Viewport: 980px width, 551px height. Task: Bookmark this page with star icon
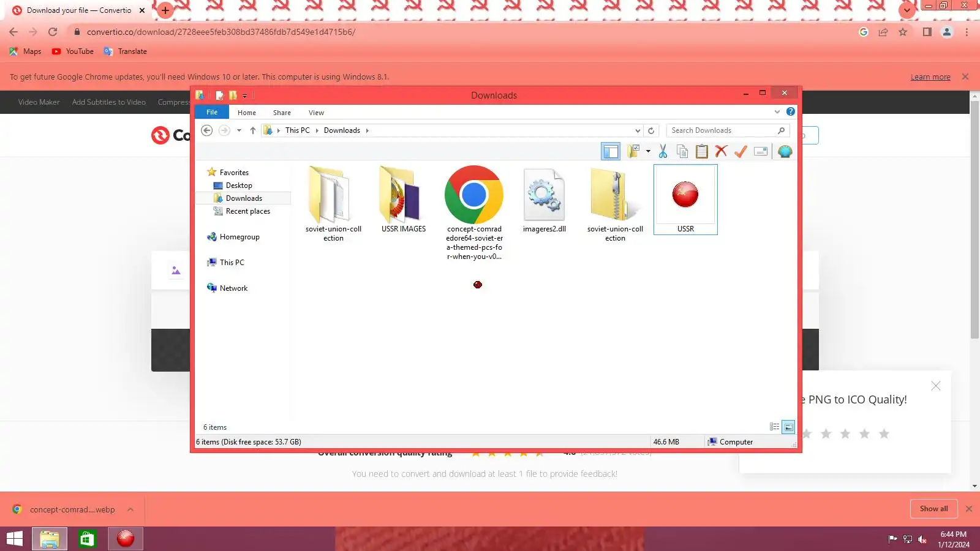click(903, 32)
